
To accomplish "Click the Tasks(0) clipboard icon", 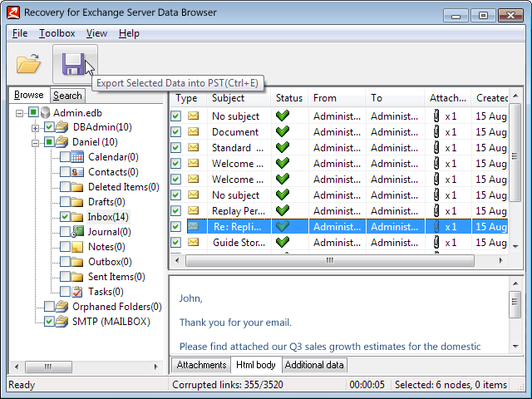I will click(x=77, y=292).
